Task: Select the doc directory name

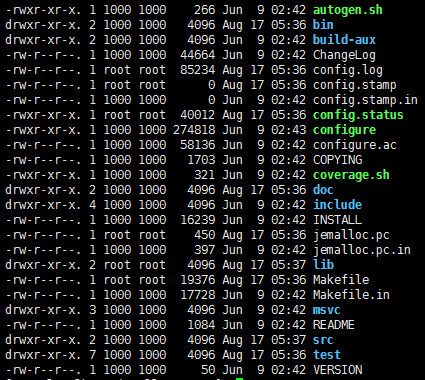Action: [x=323, y=190]
